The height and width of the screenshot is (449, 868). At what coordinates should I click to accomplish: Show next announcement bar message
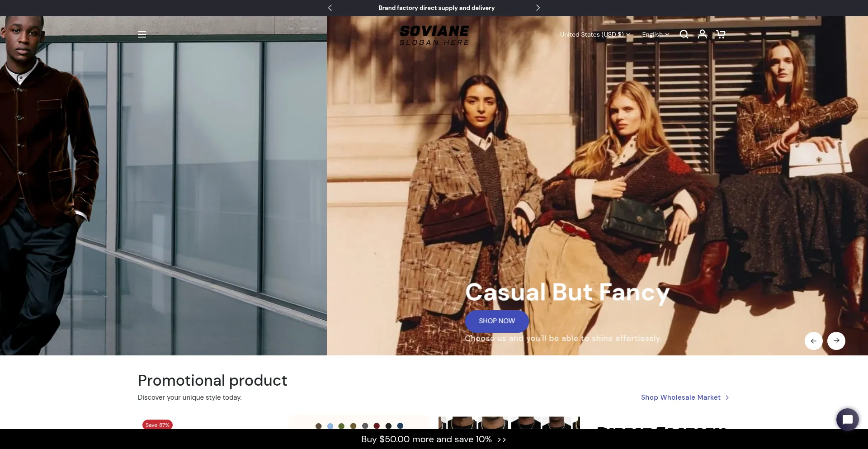coord(538,8)
